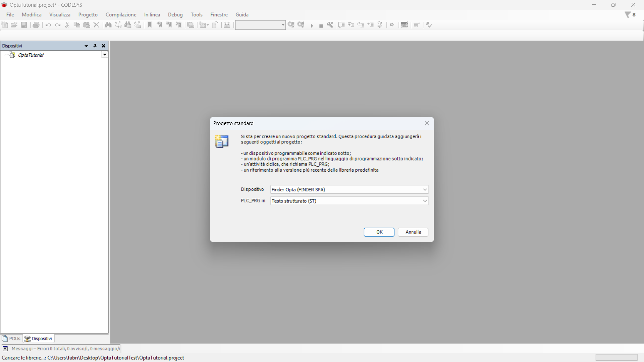Open the Dispositivo device dropdown
The height and width of the screenshot is (362, 644).
coord(425,190)
